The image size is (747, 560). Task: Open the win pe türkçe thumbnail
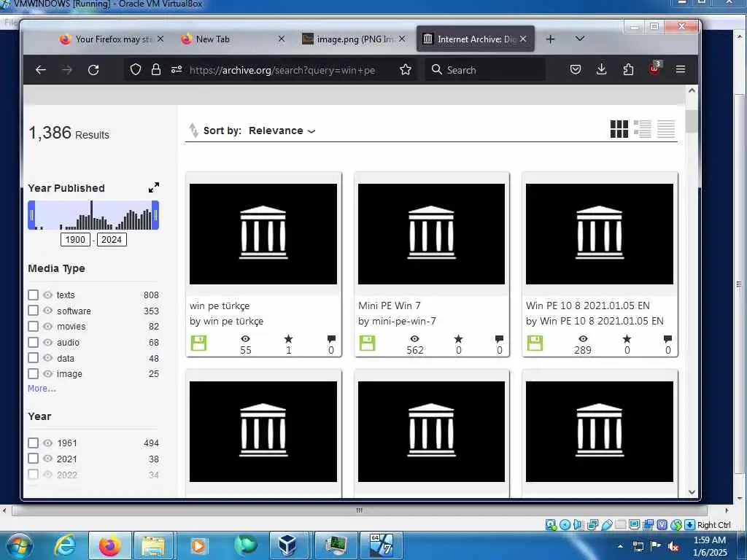pyautogui.click(x=263, y=234)
